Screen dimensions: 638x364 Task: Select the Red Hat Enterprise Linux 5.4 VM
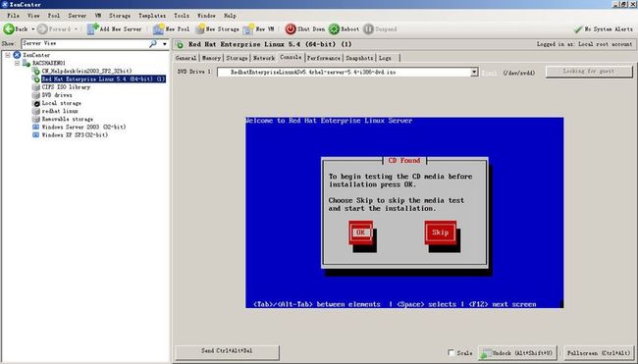(x=103, y=78)
